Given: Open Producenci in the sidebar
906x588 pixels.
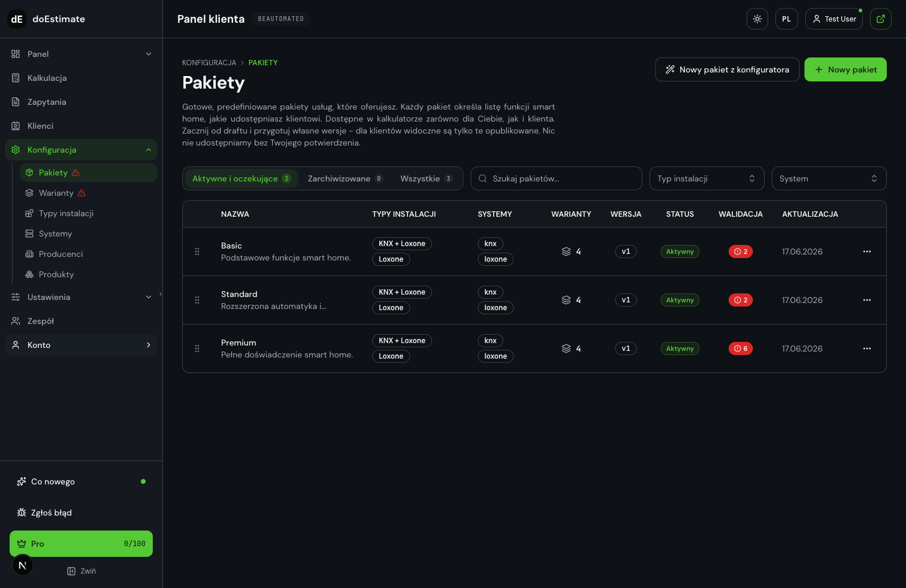Looking at the screenshot, I should pyautogui.click(x=89, y=254).
